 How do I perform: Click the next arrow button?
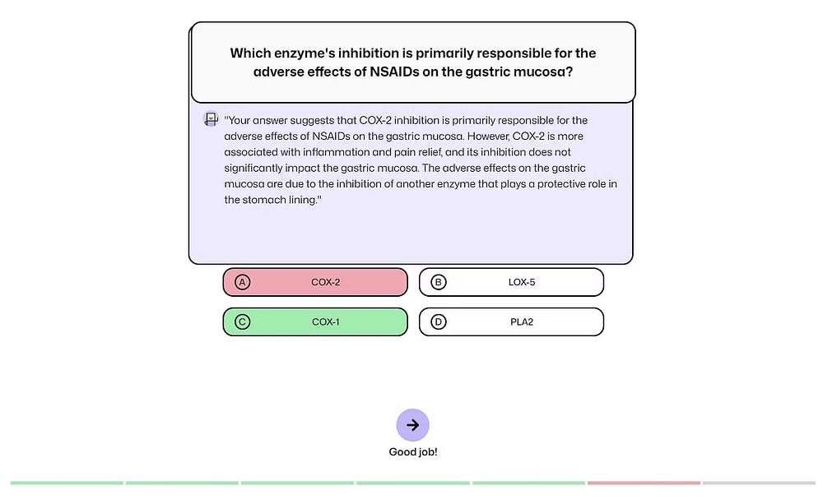(x=412, y=425)
